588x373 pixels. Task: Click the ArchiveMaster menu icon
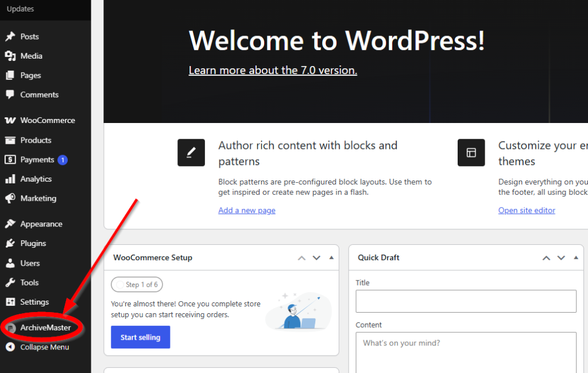[x=11, y=328]
